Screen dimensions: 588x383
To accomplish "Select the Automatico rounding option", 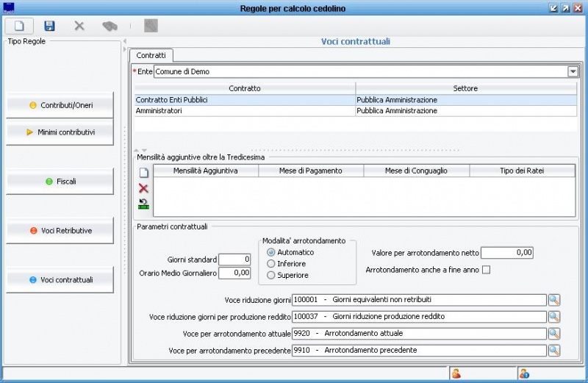I will pos(271,252).
